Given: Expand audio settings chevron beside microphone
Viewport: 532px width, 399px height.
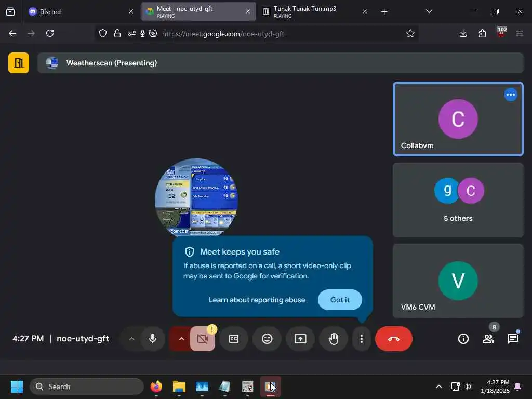Looking at the screenshot, I should pyautogui.click(x=131, y=339).
